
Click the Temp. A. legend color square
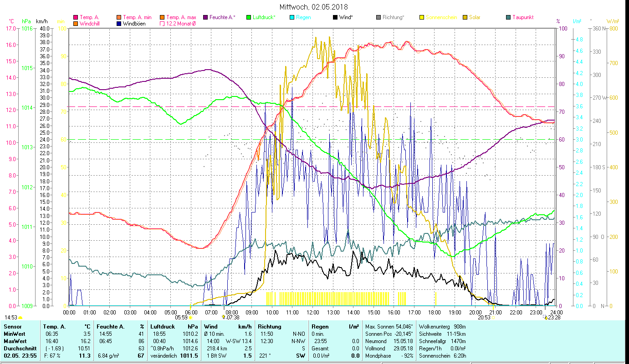[x=76, y=18]
